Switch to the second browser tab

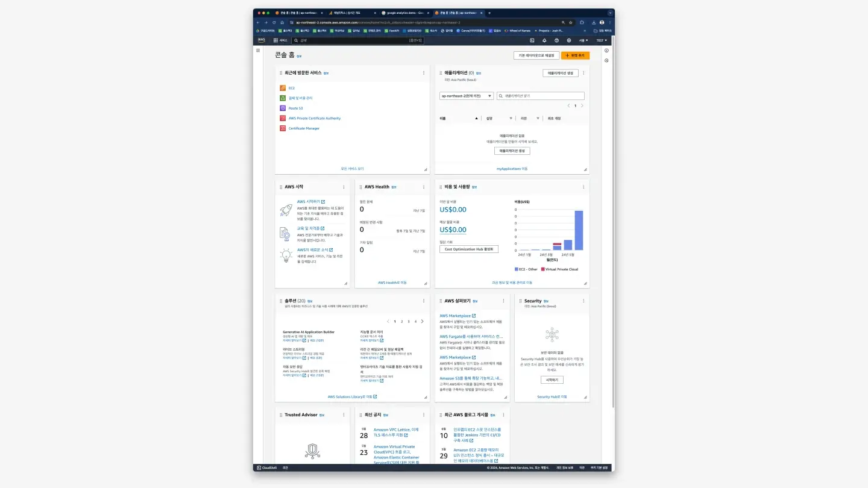(352, 13)
